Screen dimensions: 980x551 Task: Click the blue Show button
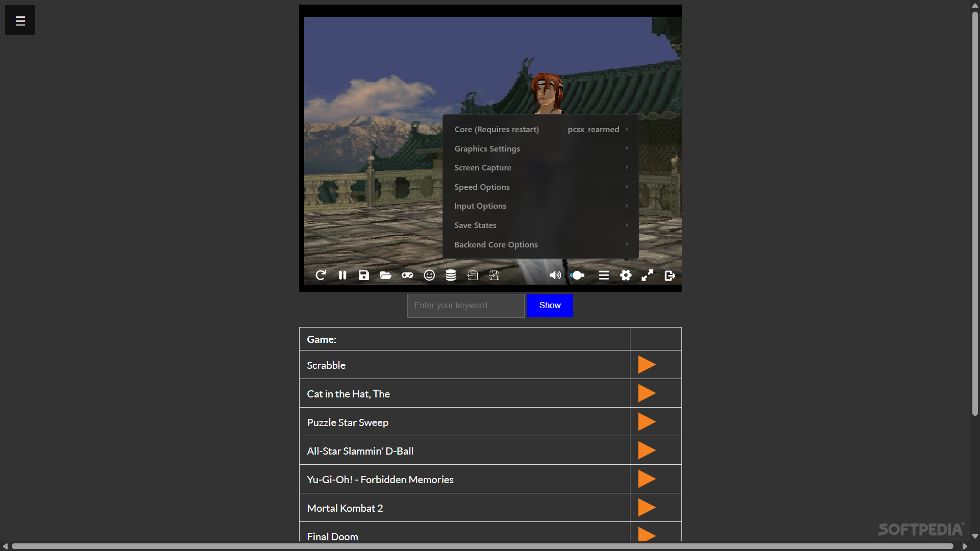[x=550, y=306]
